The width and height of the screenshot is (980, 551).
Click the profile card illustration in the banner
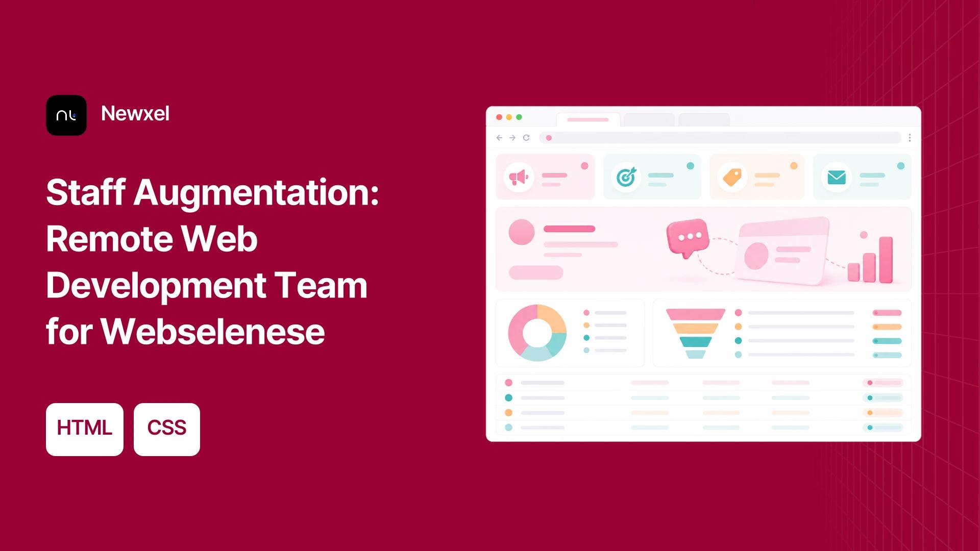(x=782, y=251)
